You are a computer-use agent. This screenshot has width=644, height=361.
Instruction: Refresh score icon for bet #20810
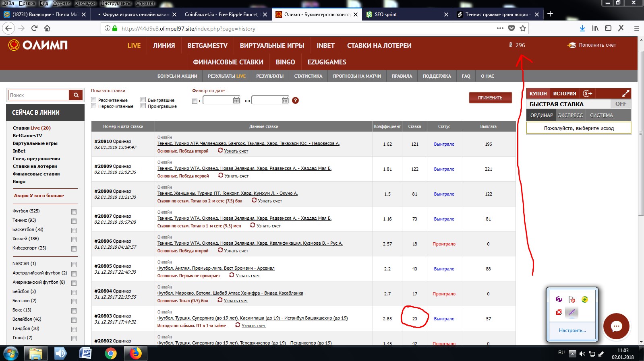click(x=220, y=151)
